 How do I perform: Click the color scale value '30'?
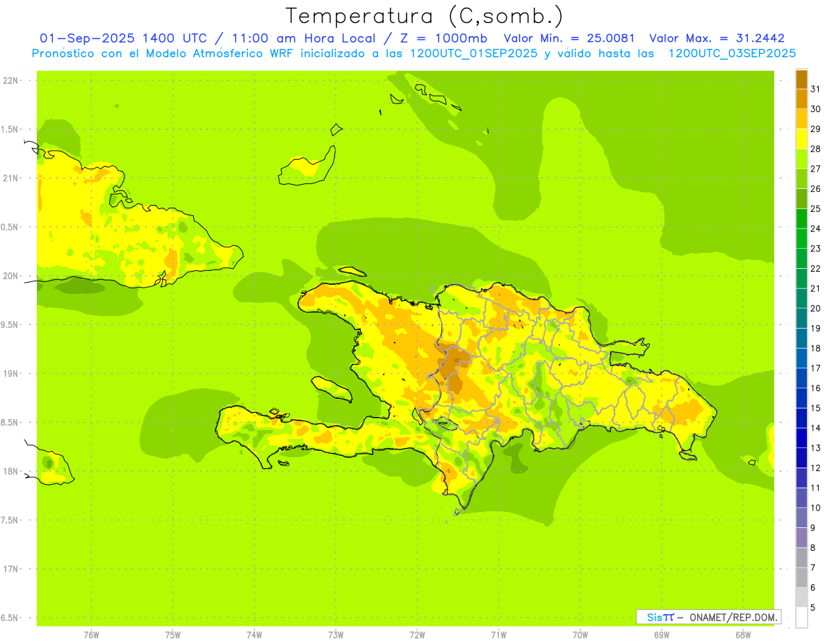click(x=815, y=109)
